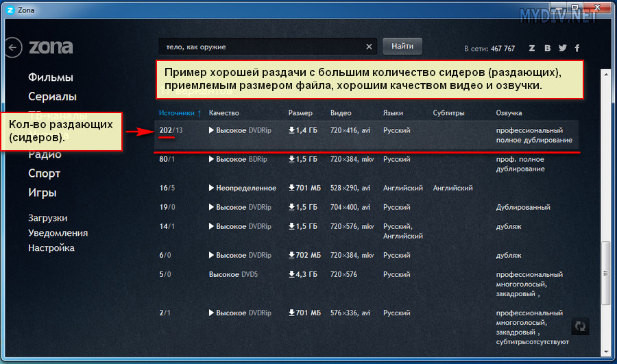Download the 1,5 ГБ 720×576 mkv file
The width and height of the screenshot is (617, 364).
coord(302,227)
